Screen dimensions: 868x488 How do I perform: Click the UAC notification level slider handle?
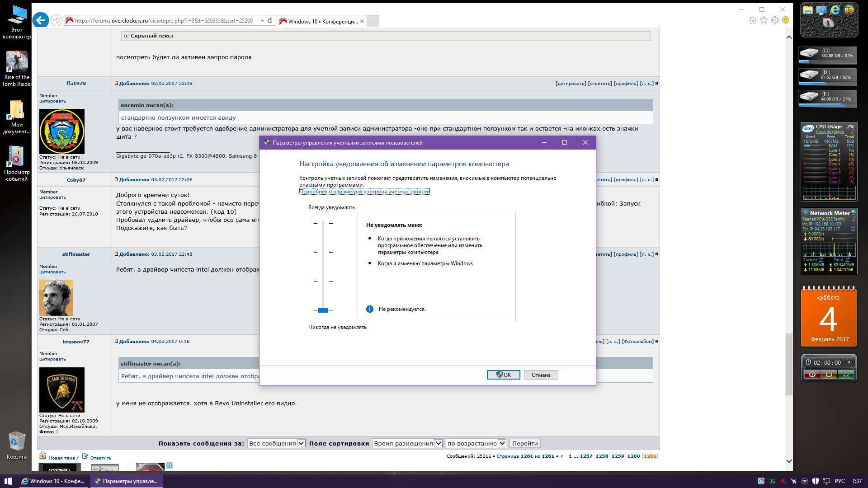click(323, 310)
